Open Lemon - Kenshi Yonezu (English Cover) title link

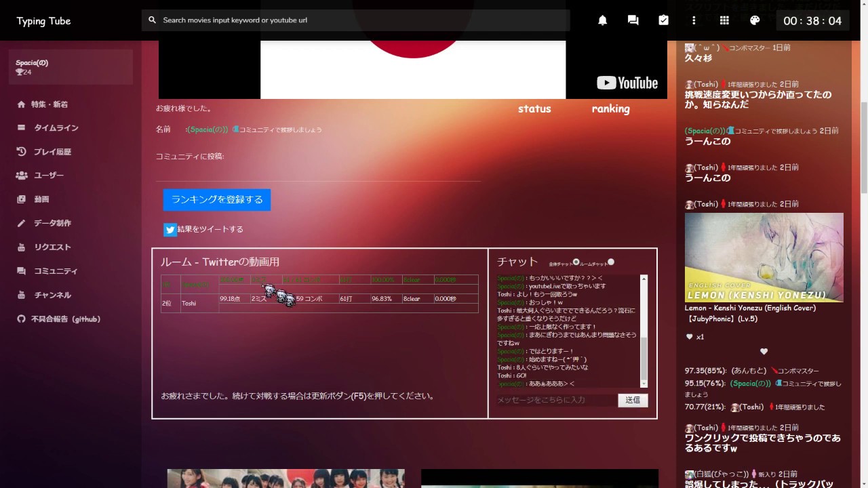pyautogui.click(x=750, y=312)
